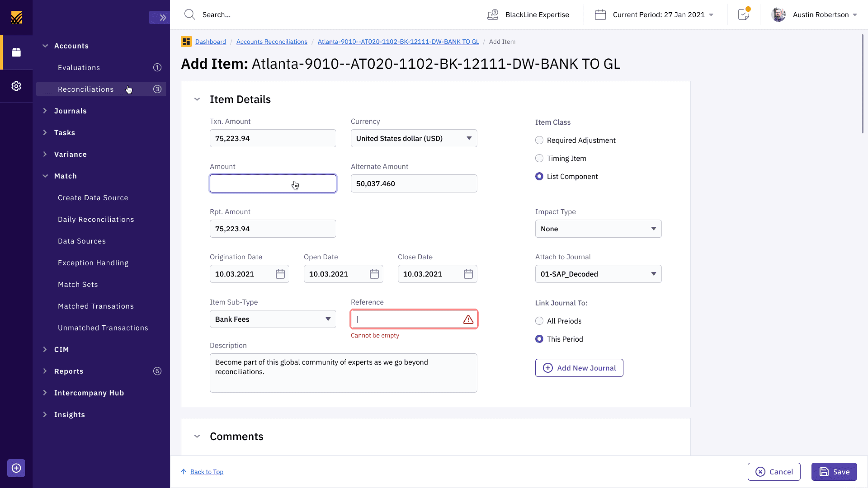
Task: Click the Save button
Action: [x=834, y=471]
